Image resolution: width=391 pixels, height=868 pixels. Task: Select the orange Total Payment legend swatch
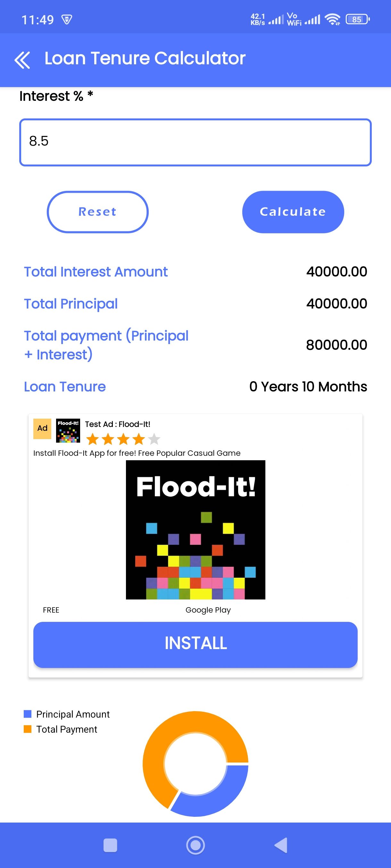tap(27, 729)
